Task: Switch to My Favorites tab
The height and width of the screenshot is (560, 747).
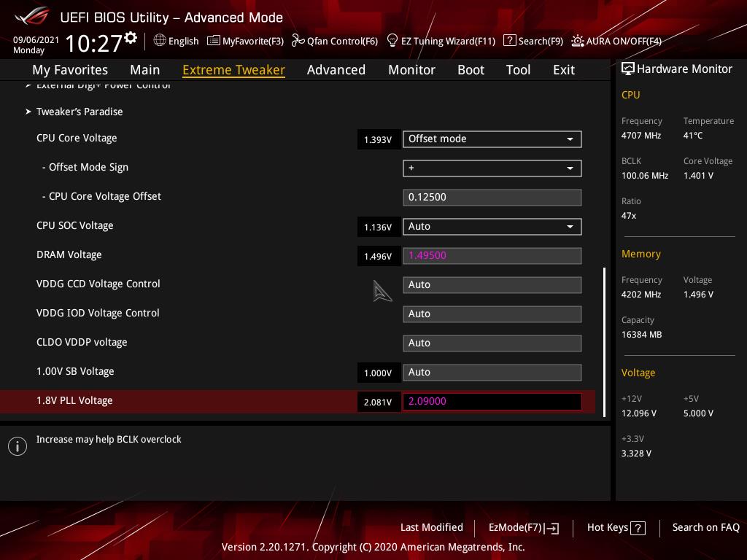Action: [x=70, y=70]
